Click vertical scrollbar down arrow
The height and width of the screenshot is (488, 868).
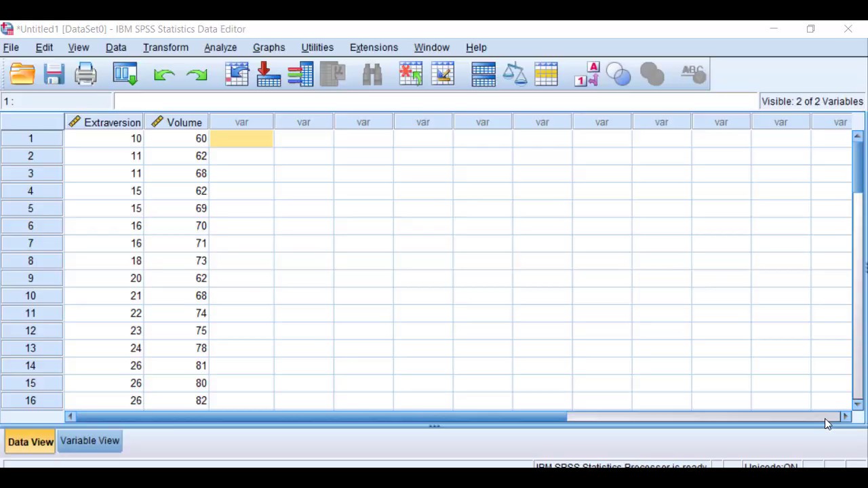pos(858,405)
